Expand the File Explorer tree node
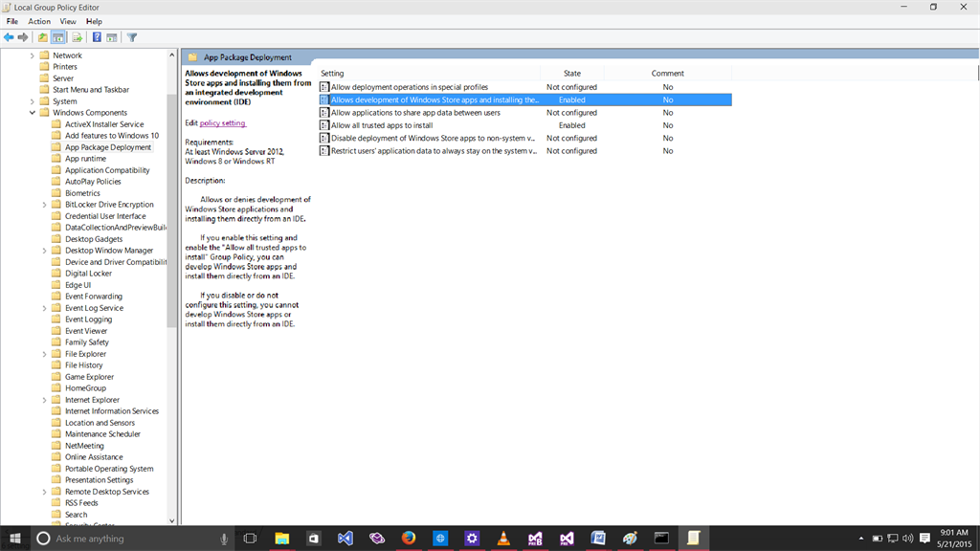980x551 pixels. [44, 354]
